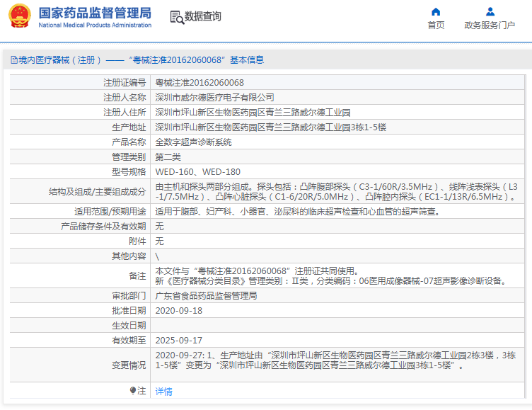The width and height of the screenshot is (532, 410).
Task: Click the 境内医疗器械（注册）基本信息 header
Action: [137, 60]
